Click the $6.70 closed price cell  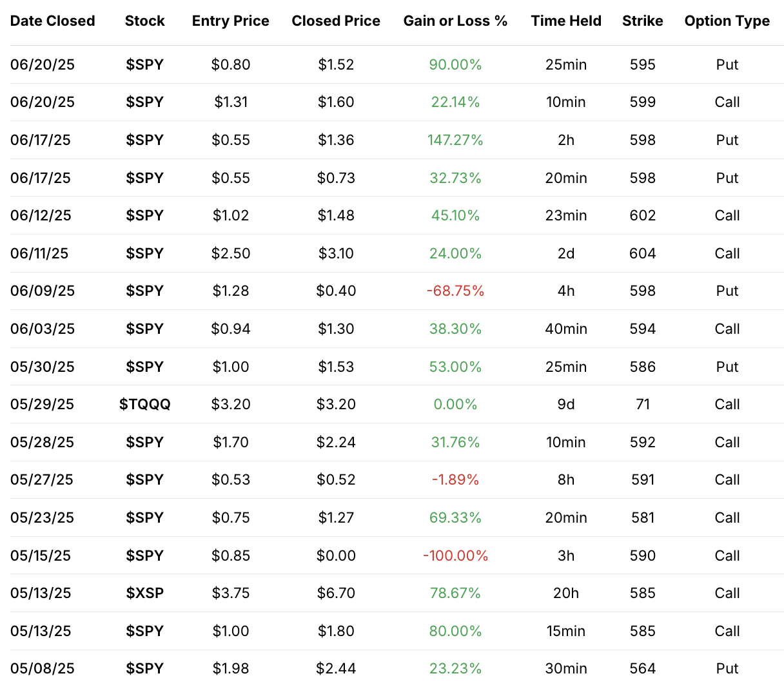[x=335, y=593]
